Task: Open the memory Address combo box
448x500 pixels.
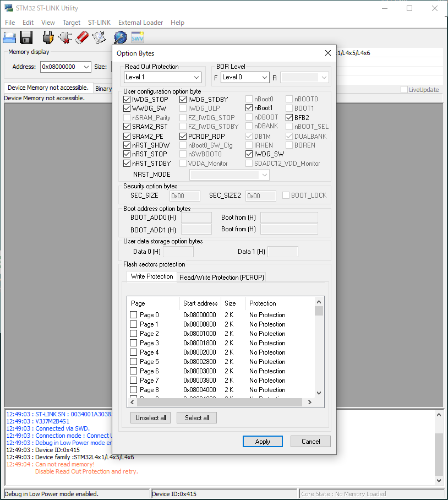Action: [65, 67]
